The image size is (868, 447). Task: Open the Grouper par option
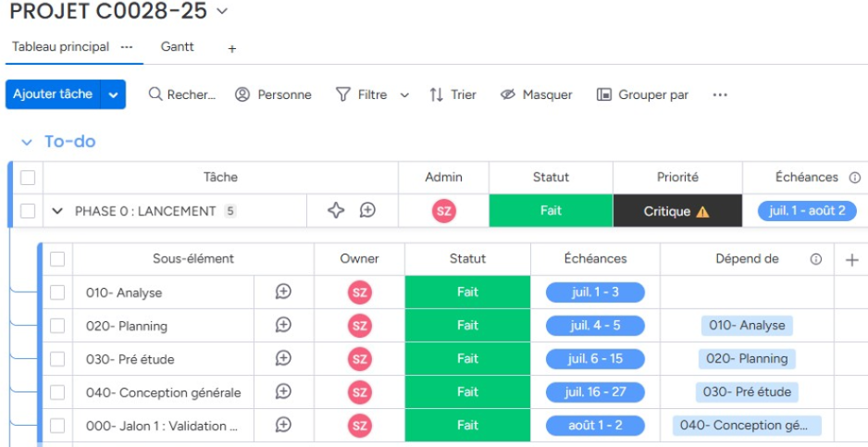point(643,94)
